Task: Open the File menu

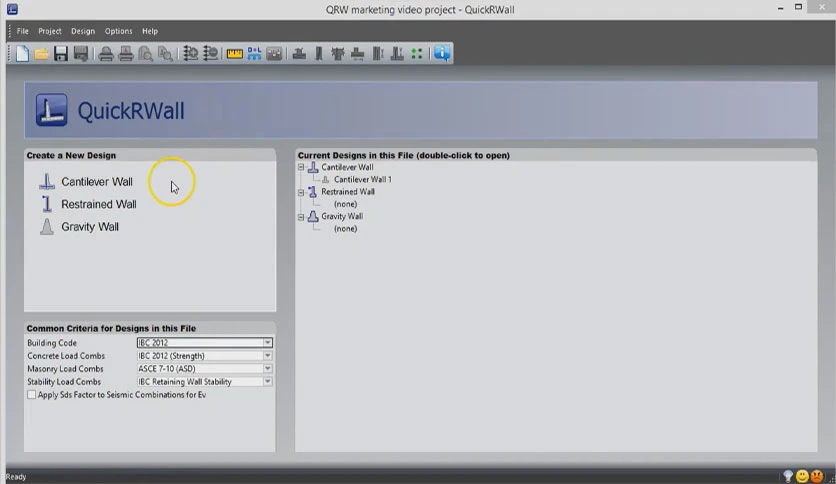Action: (22, 31)
